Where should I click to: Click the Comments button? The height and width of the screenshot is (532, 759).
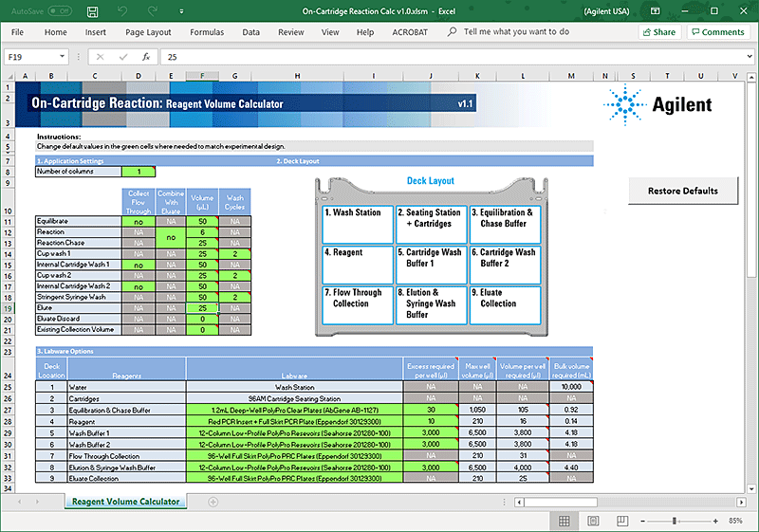click(717, 31)
